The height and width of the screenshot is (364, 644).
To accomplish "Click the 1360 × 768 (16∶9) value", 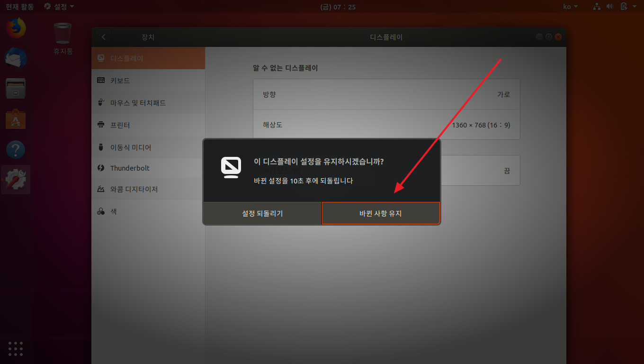I will click(481, 125).
